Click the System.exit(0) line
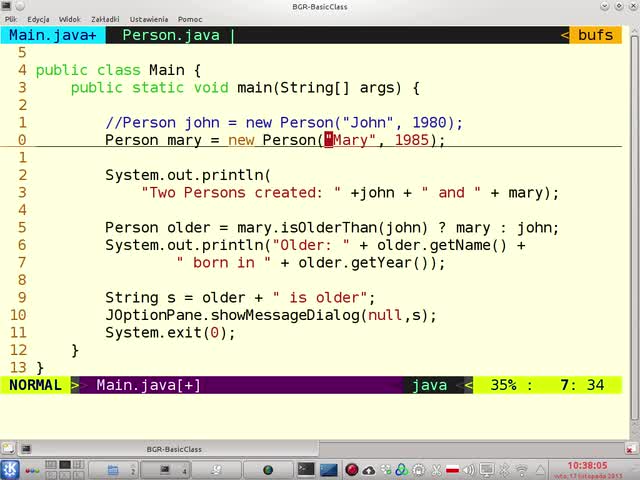 (170, 333)
